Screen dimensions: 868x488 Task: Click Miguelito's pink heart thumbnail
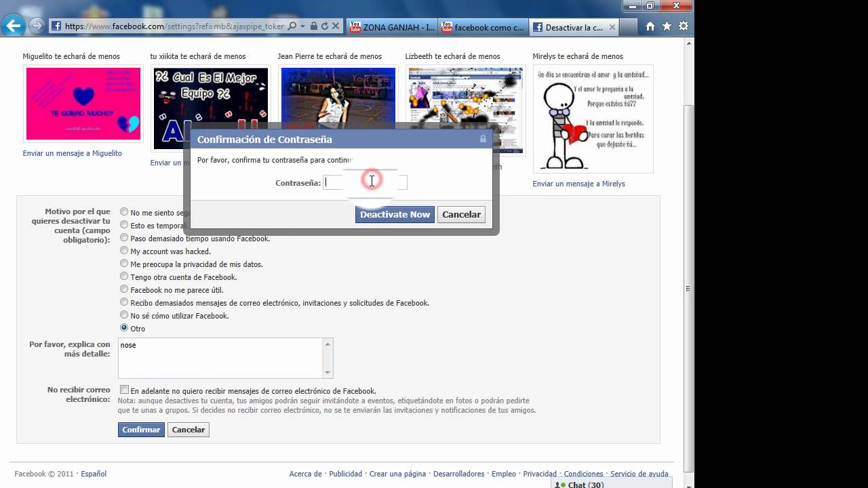(x=83, y=104)
